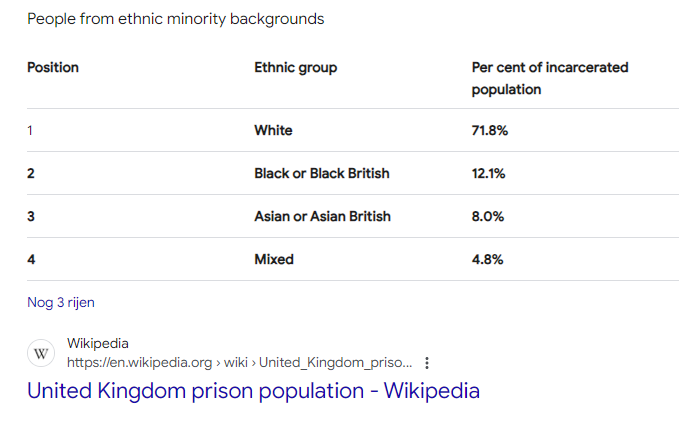Image resolution: width=691 pixels, height=423 pixels.
Task: Click the 71.8% percentage value
Action: 490,130
